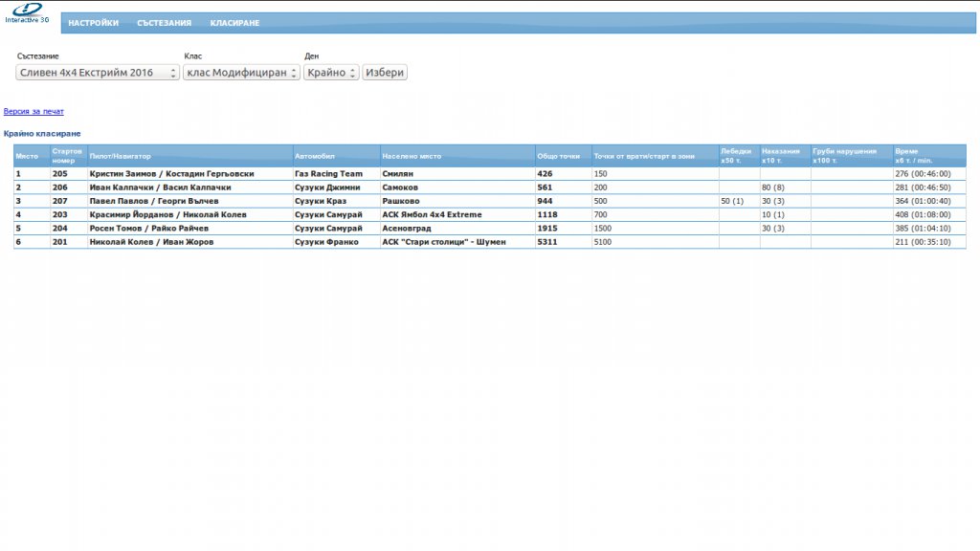Click total points value 426

coord(545,174)
